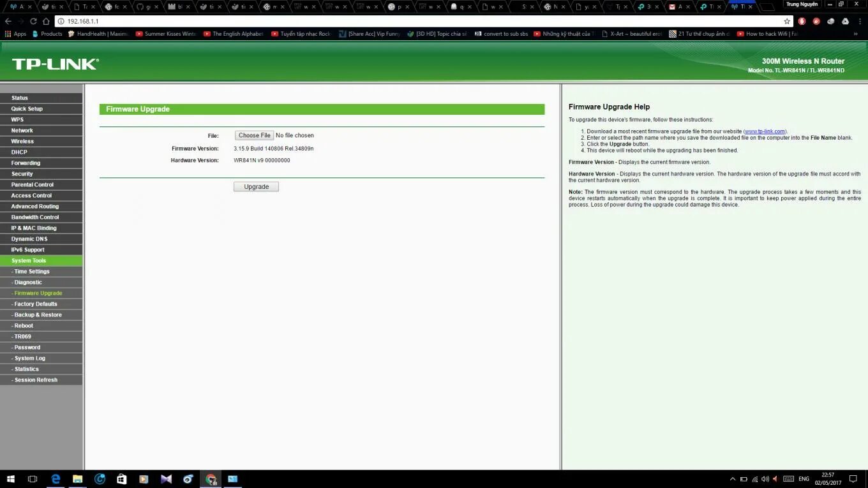Click the firmware version text 3.15.9 Build 140806
The width and height of the screenshot is (868, 488).
tap(273, 149)
